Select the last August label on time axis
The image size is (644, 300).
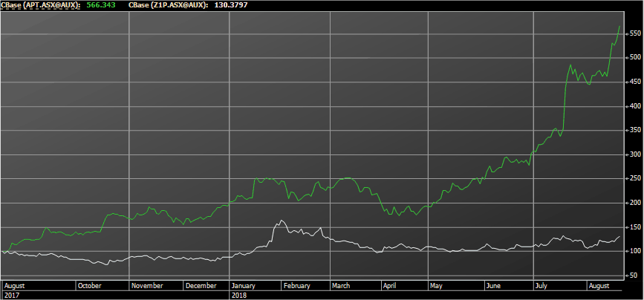pyautogui.click(x=598, y=286)
